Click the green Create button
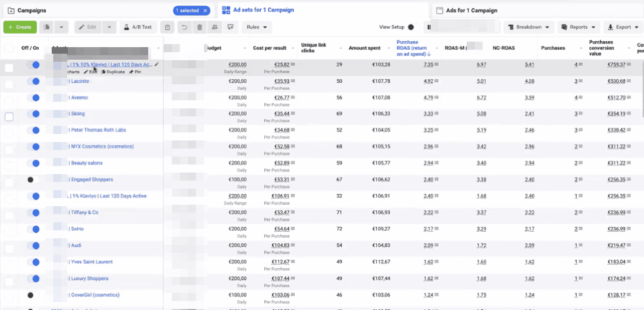The image size is (644, 310). pyautogui.click(x=20, y=27)
